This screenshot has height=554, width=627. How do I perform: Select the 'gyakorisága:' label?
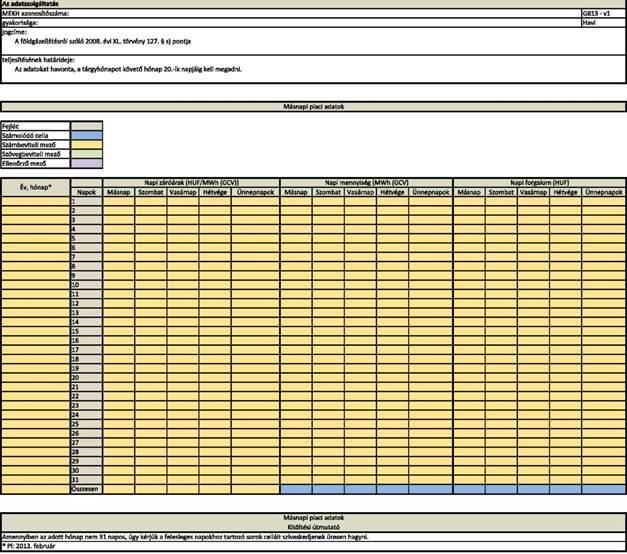(x=20, y=22)
